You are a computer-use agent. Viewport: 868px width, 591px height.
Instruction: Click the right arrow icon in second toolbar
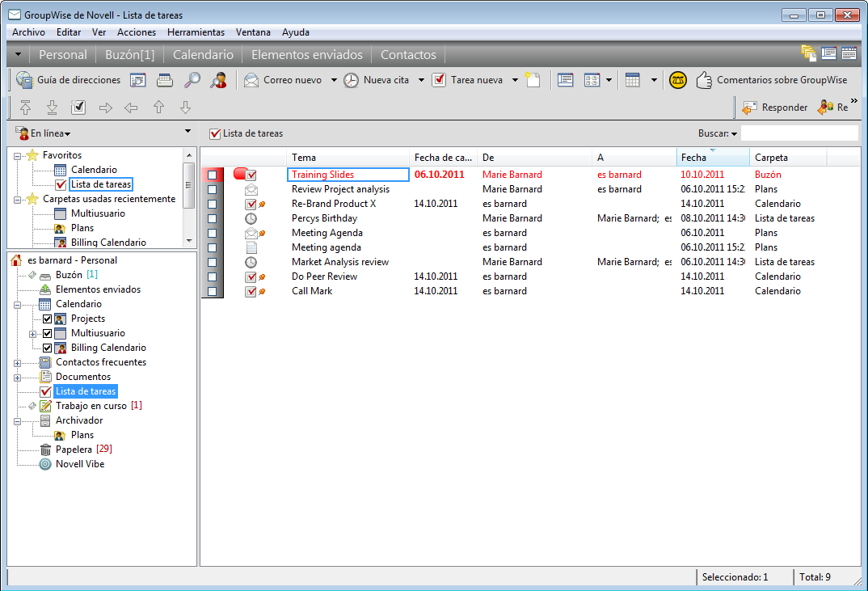click(x=105, y=108)
